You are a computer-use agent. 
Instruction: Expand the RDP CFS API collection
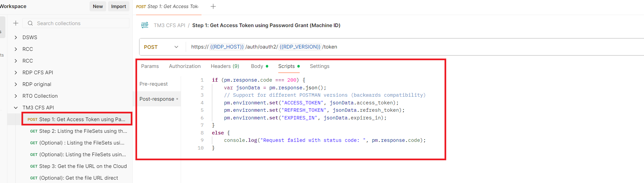16,73
